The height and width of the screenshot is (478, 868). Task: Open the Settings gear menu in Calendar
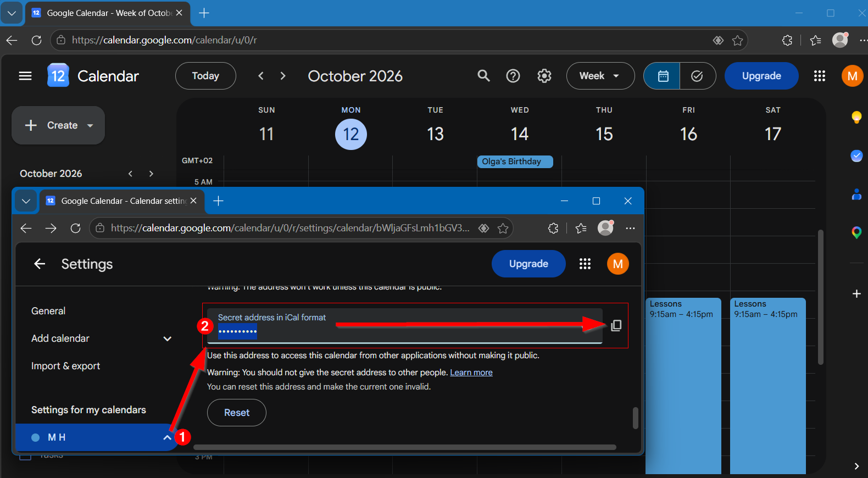click(544, 76)
